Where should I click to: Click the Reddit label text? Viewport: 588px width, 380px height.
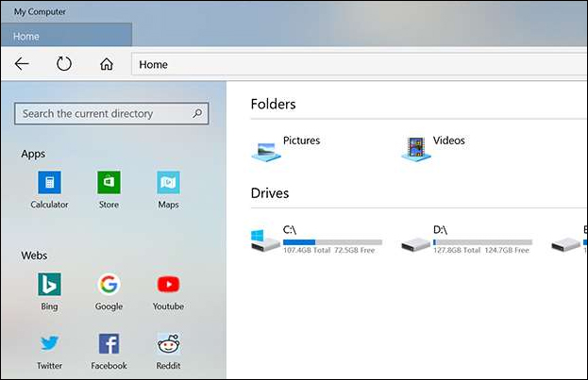(168, 366)
